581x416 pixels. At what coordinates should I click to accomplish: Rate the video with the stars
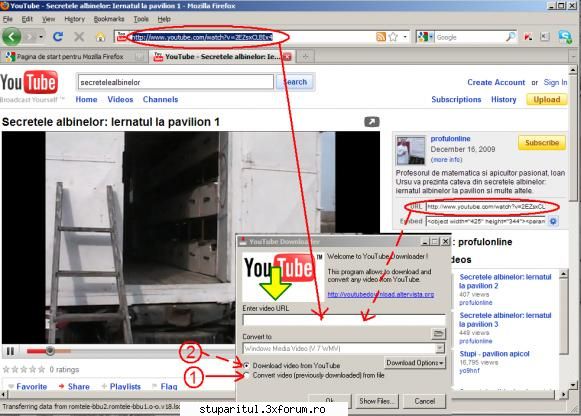(24, 369)
